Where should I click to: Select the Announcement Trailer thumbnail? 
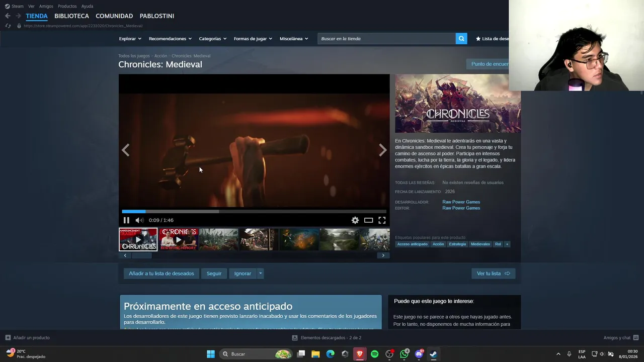(x=138, y=239)
